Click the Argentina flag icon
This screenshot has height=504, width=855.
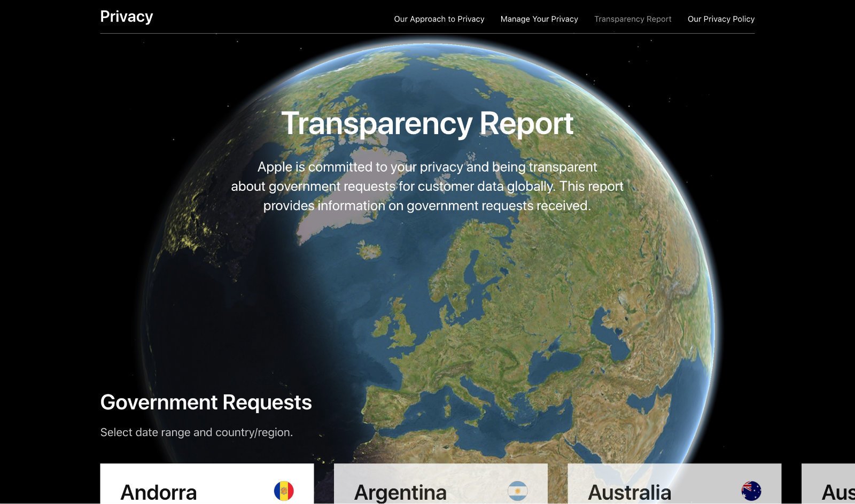pyautogui.click(x=517, y=491)
